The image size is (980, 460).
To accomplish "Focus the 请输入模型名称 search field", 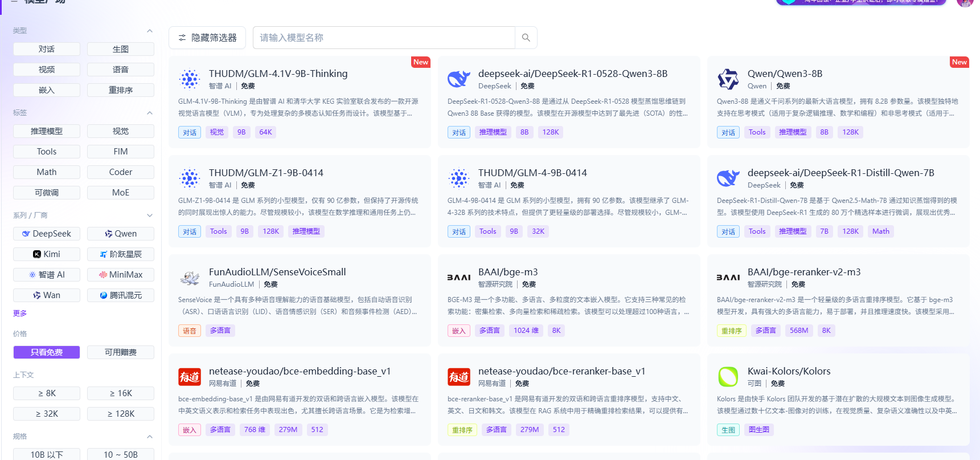I will [x=384, y=38].
